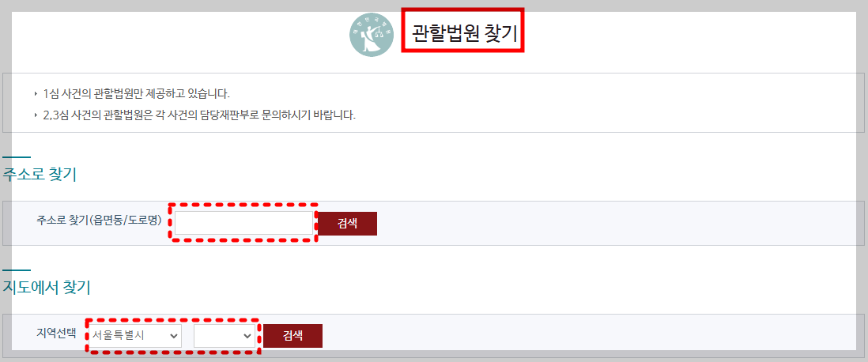The image size is (868, 362).
Task: Click the 관할법원 찾기 page title
Action: click(464, 34)
